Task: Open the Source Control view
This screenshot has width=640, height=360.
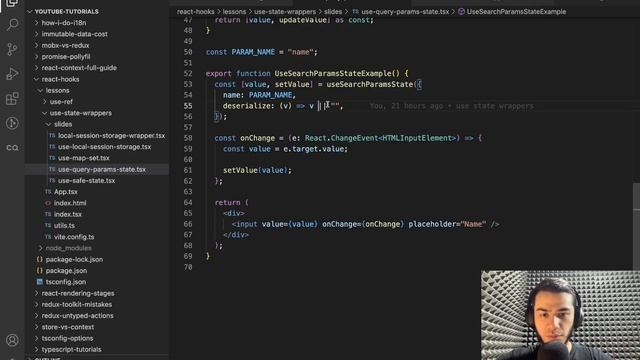Action: 12,49
